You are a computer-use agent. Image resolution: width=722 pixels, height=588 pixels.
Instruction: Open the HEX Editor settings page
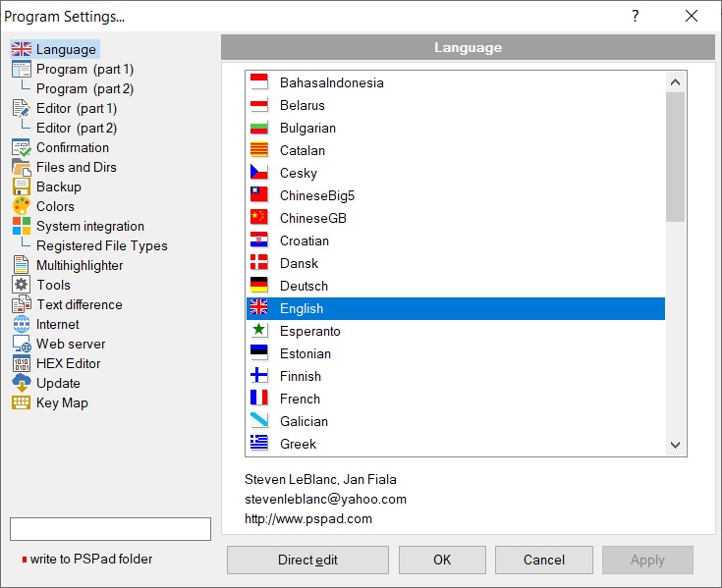68,364
